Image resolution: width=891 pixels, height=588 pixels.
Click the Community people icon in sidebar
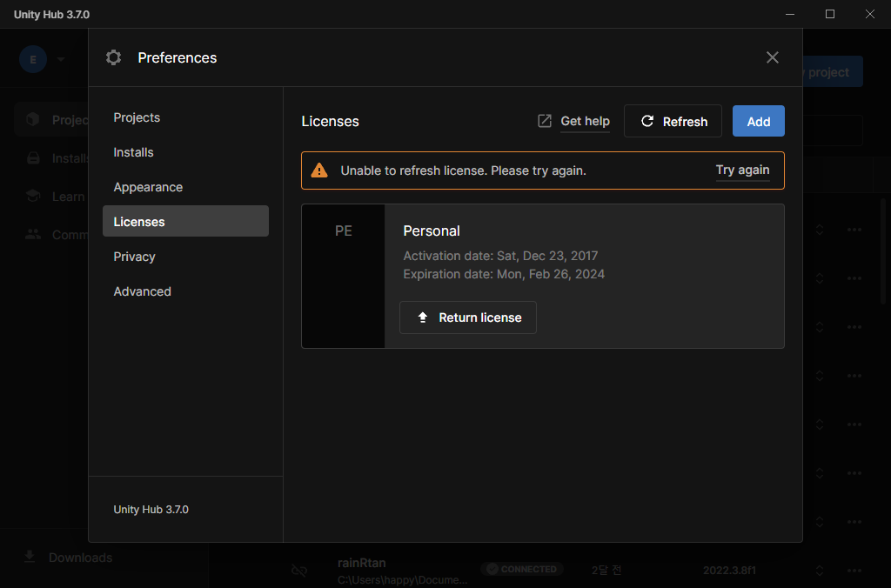click(33, 234)
